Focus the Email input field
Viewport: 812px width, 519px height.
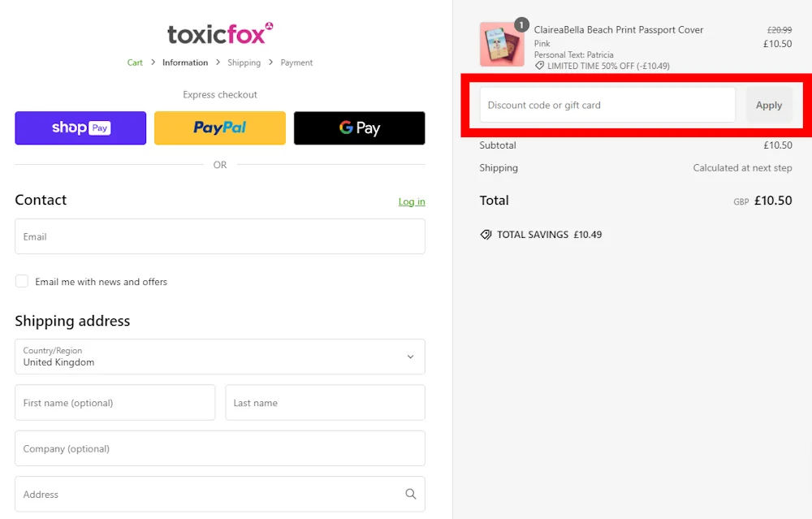tap(220, 236)
